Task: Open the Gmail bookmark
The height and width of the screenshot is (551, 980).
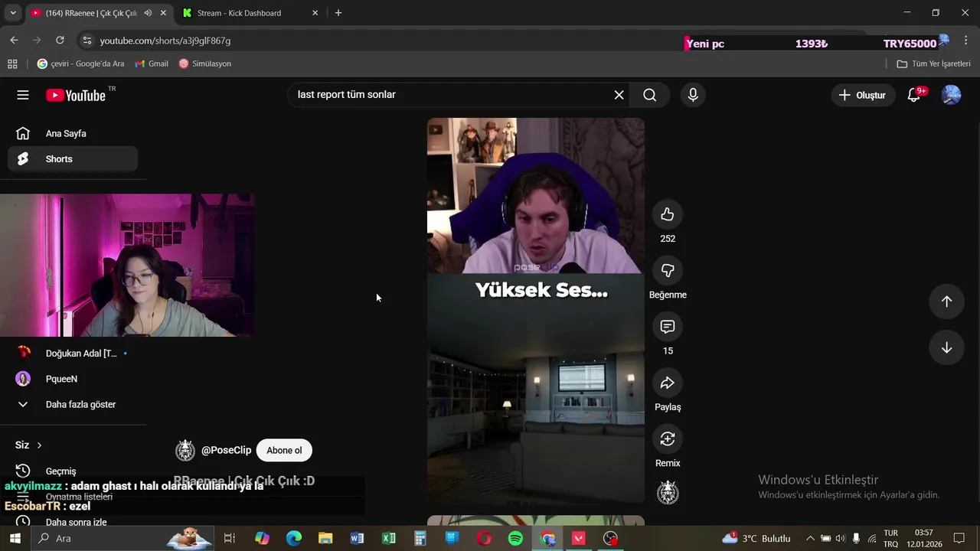Action: 152,64
